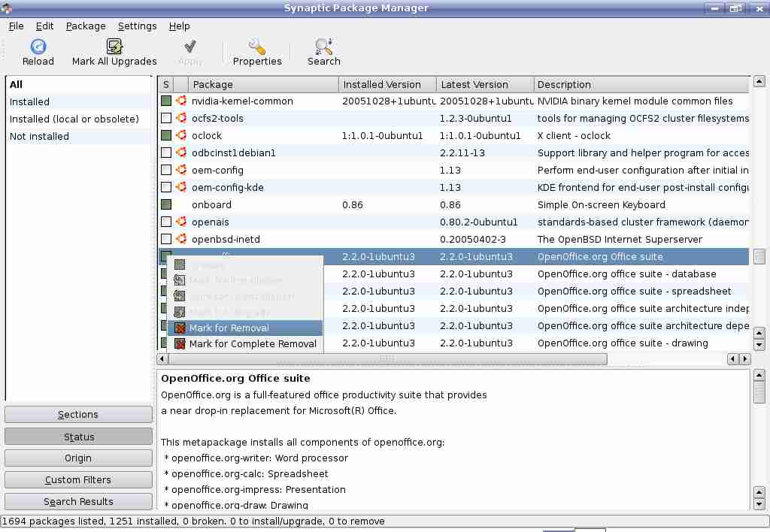Click the Description column header
This screenshot has height=532, width=770.
point(641,84)
